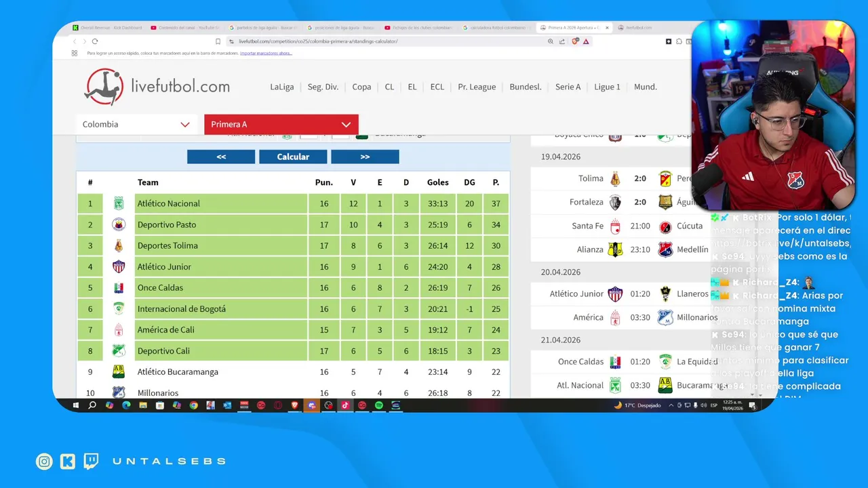Click Atlético Junior crest in standings table

click(119, 266)
